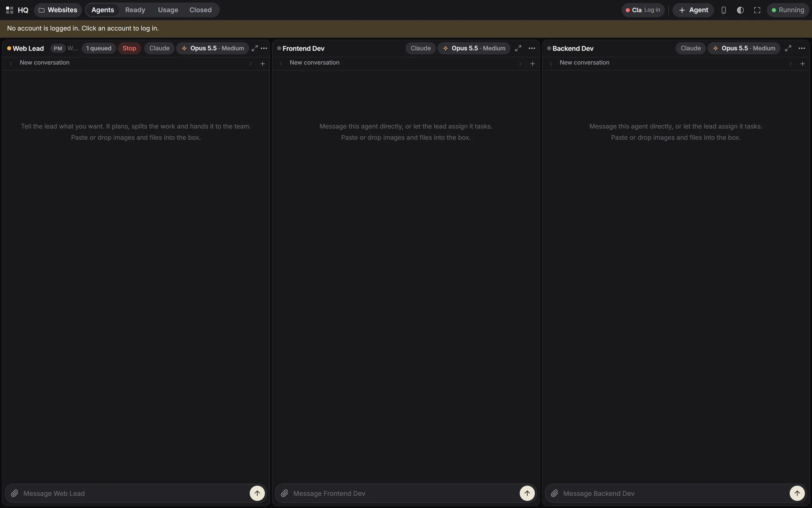Open Web Lead model selector Opus 5.5

[x=213, y=48]
